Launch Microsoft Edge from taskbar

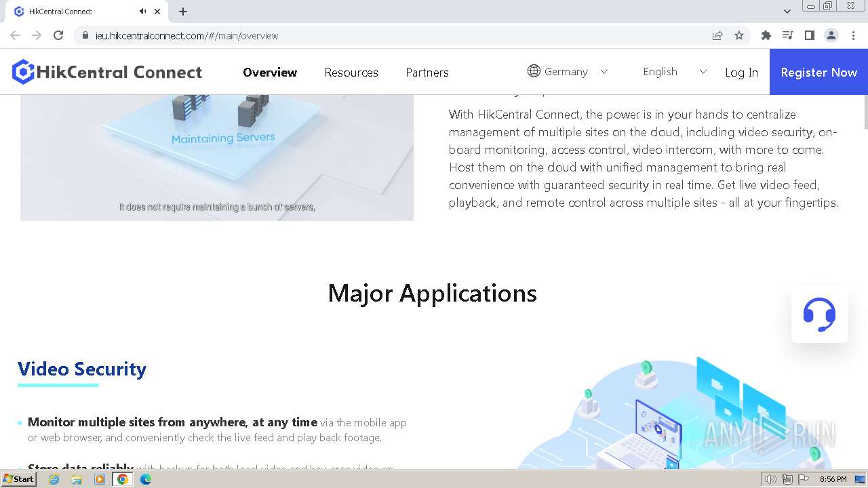[x=146, y=479]
